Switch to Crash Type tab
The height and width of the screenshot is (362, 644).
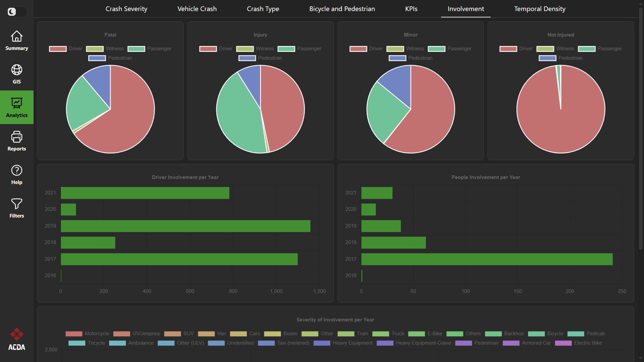point(263,9)
